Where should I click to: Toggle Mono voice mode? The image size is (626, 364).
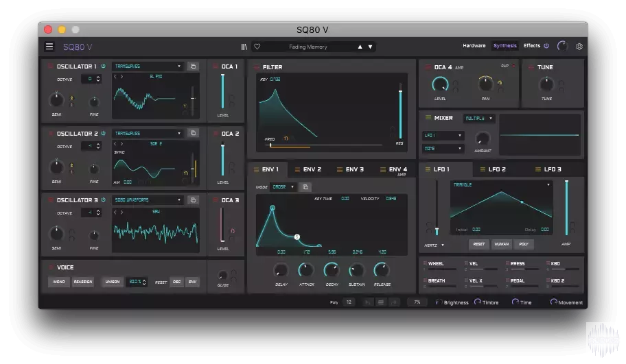tap(59, 282)
